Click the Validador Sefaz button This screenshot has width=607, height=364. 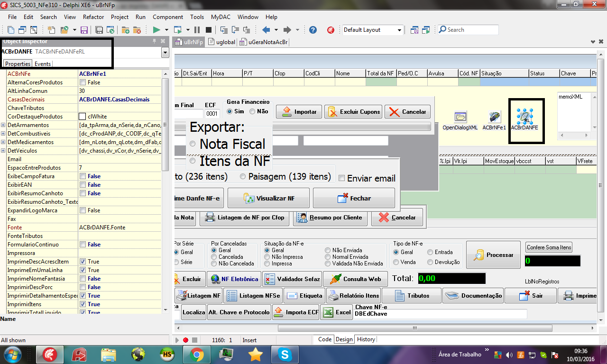292,279
